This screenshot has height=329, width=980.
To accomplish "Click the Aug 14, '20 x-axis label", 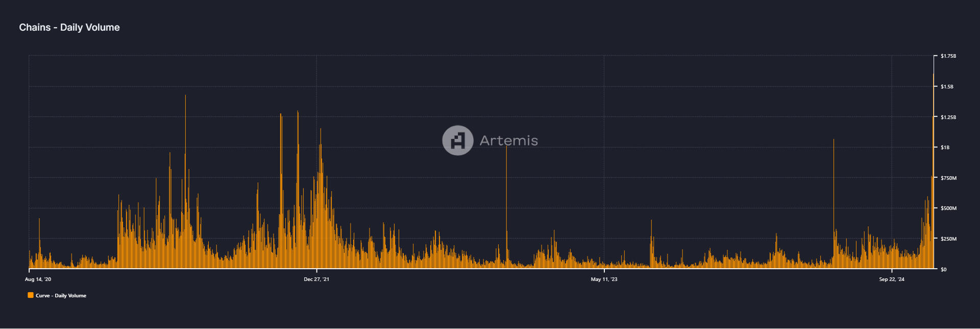I will point(38,279).
